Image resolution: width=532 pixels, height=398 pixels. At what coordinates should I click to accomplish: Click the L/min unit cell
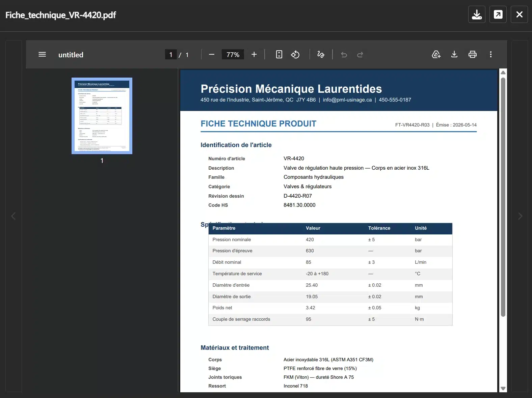[x=421, y=262]
